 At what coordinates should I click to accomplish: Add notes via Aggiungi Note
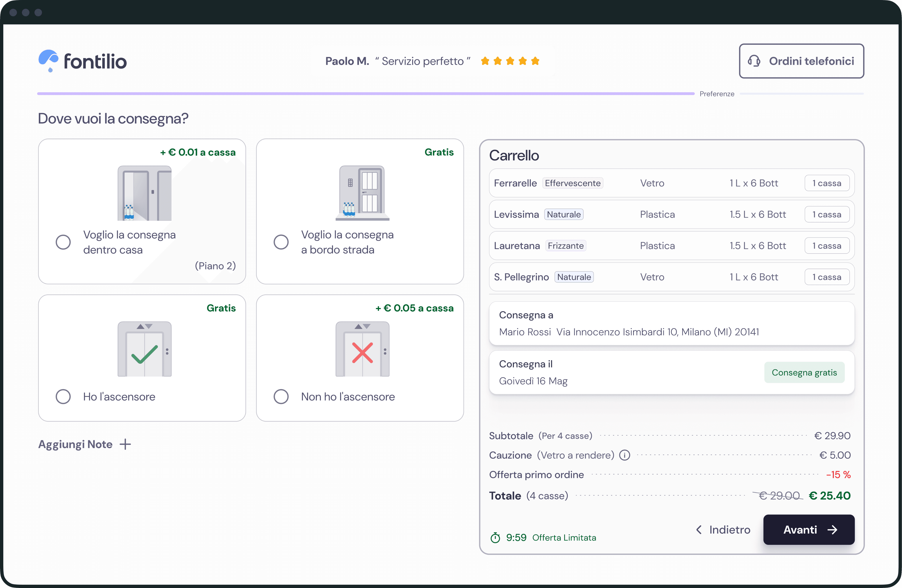[85, 444]
